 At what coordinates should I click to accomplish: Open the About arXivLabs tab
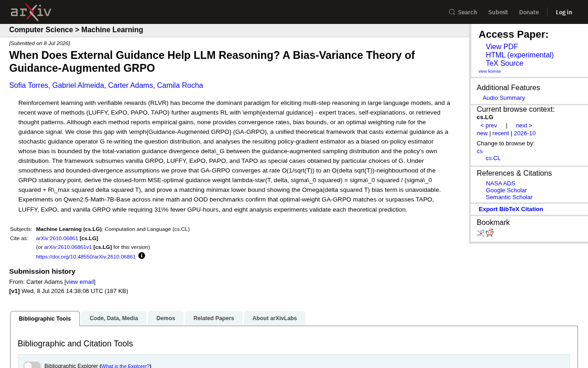tap(275, 318)
